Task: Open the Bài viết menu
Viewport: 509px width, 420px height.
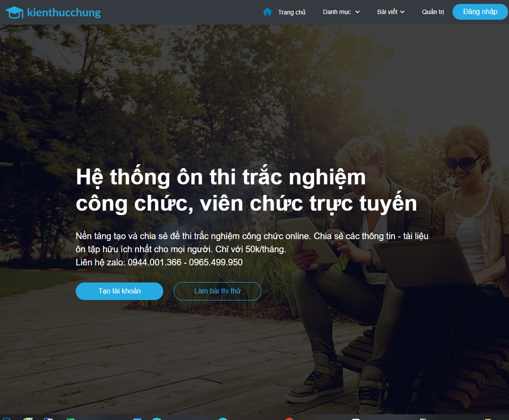Action: [387, 12]
